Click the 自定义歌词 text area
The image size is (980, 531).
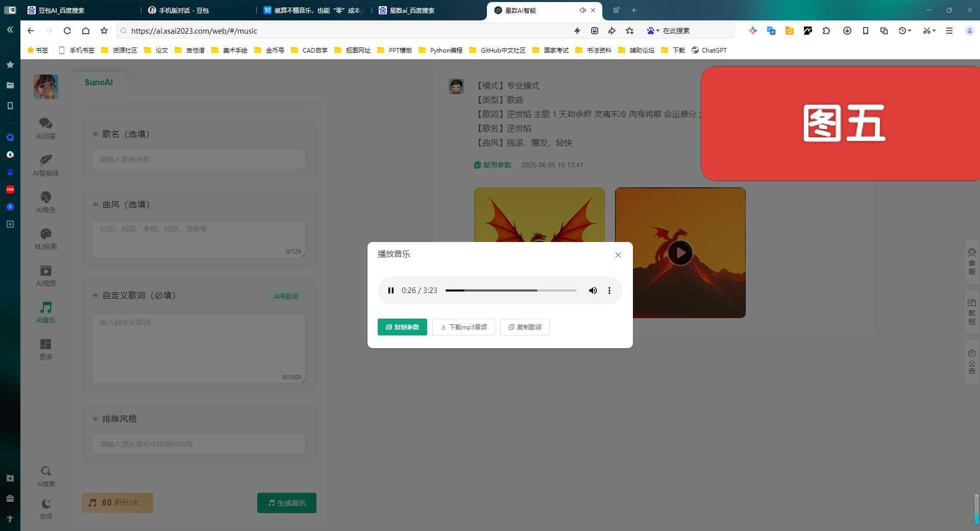pos(199,348)
